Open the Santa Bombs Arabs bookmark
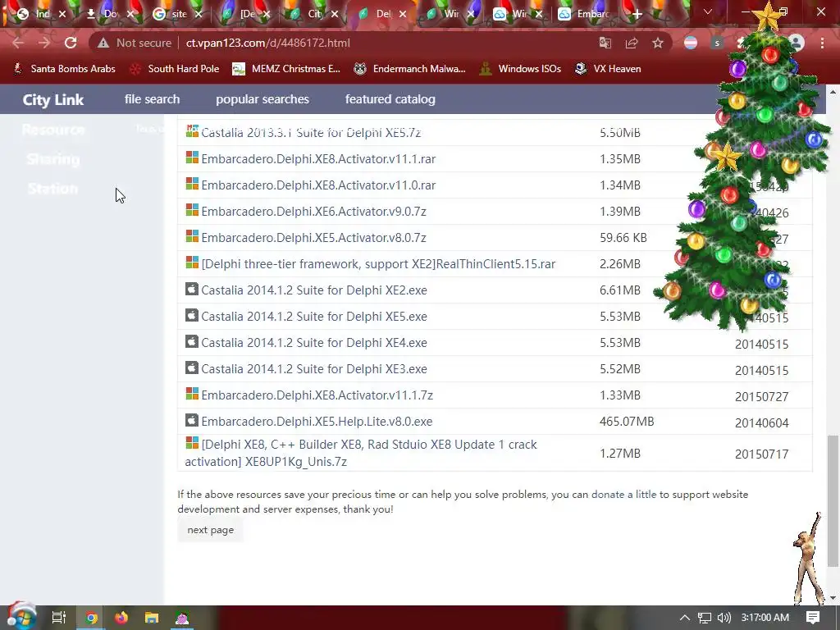Image resolution: width=840 pixels, height=630 pixels. pyautogui.click(x=64, y=69)
